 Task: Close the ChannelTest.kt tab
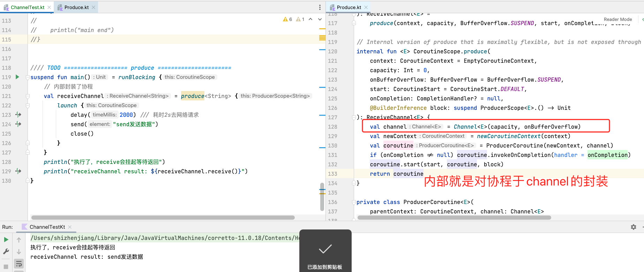pos(49,7)
